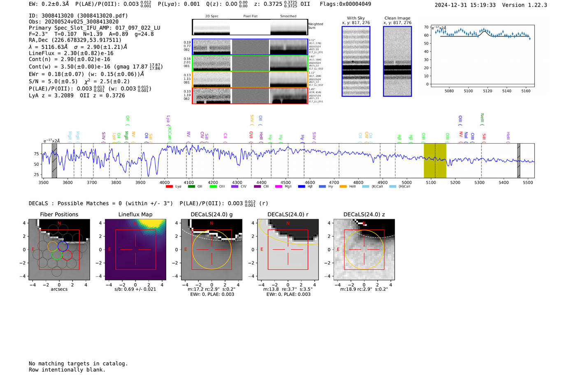Click 'No matching targets in catalog.' text
The width and height of the screenshot is (576, 392).
[x=78, y=364]
